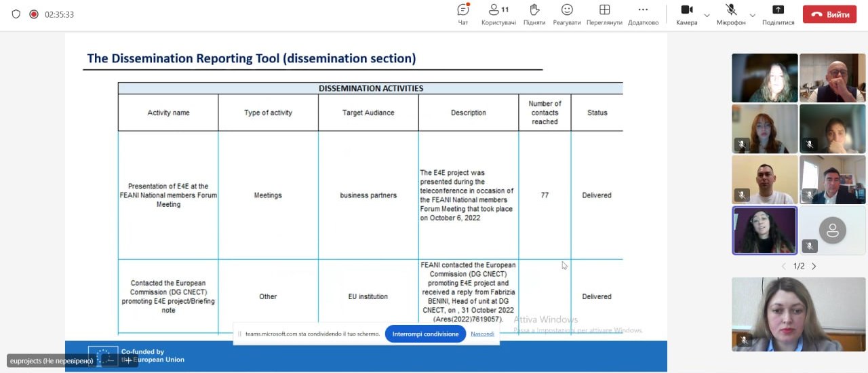The width and height of the screenshot is (868, 373).
Task: Expand camera options arrow
Action: 707,15
